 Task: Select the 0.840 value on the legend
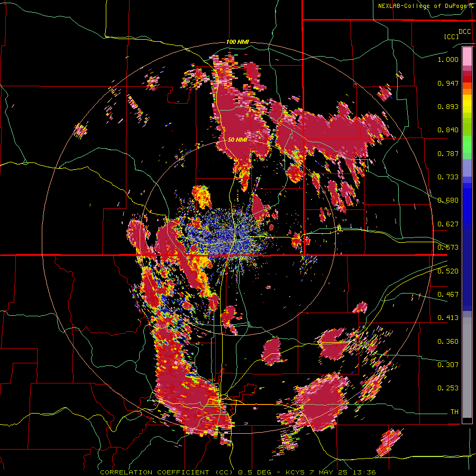tap(448, 130)
